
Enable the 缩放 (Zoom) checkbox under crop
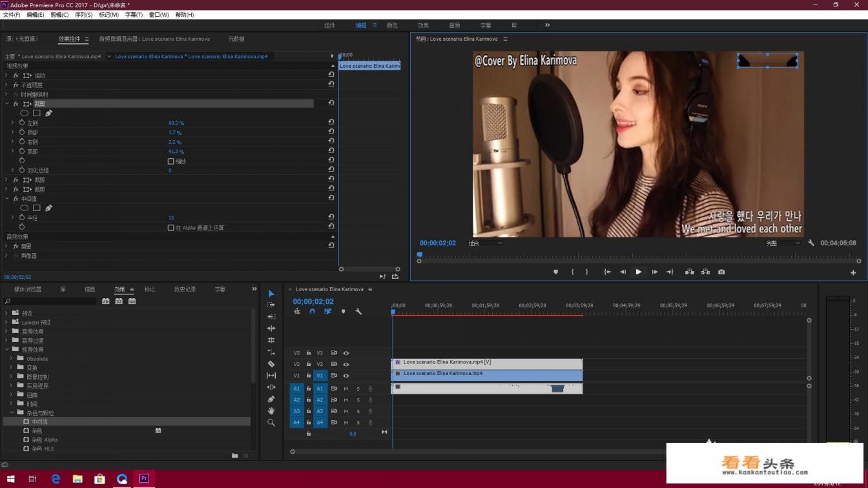[x=170, y=161]
